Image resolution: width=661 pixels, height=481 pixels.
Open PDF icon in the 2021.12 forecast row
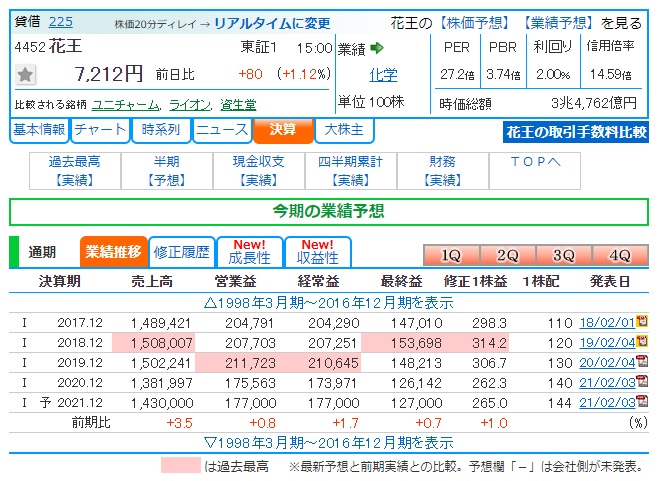point(642,401)
